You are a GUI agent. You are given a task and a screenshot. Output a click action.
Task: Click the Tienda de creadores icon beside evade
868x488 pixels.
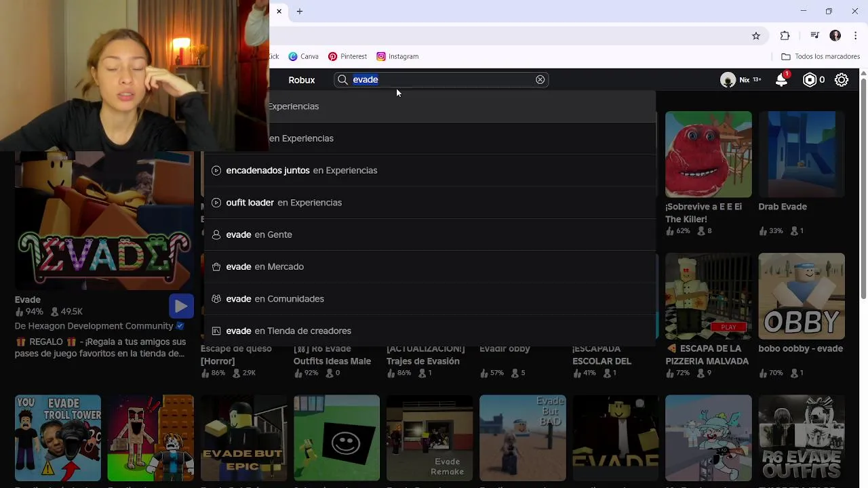point(216,331)
